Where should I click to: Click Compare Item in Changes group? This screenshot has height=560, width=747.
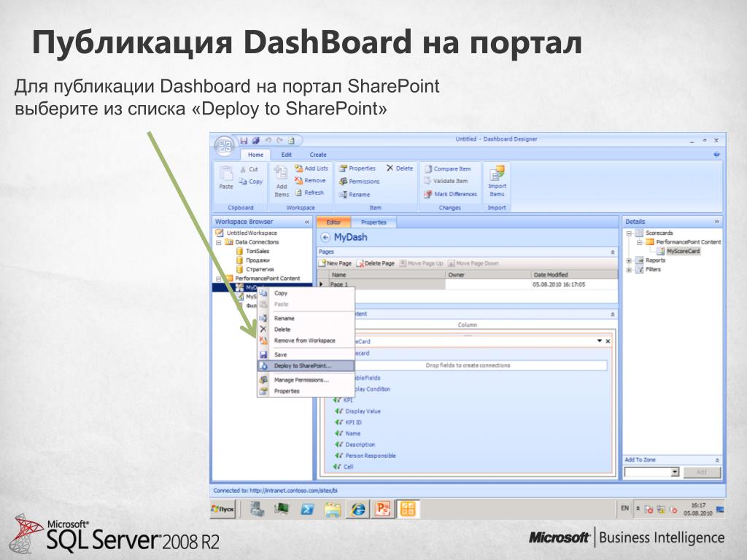click(x=447, y=168)
